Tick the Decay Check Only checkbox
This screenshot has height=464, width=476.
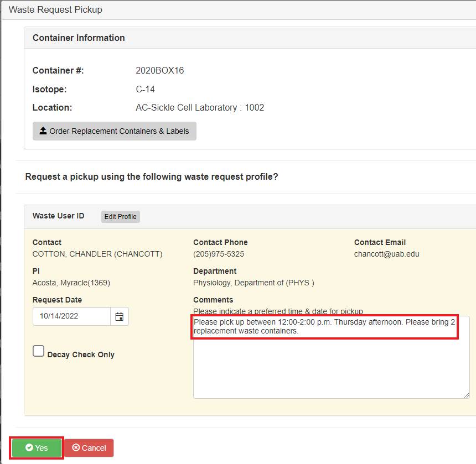point(38,351)
